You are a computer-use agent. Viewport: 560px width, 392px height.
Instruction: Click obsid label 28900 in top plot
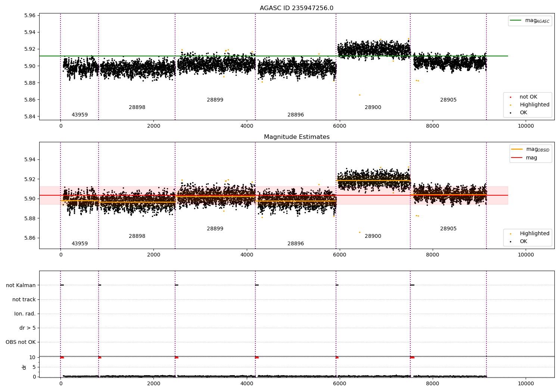coord(373,108)
